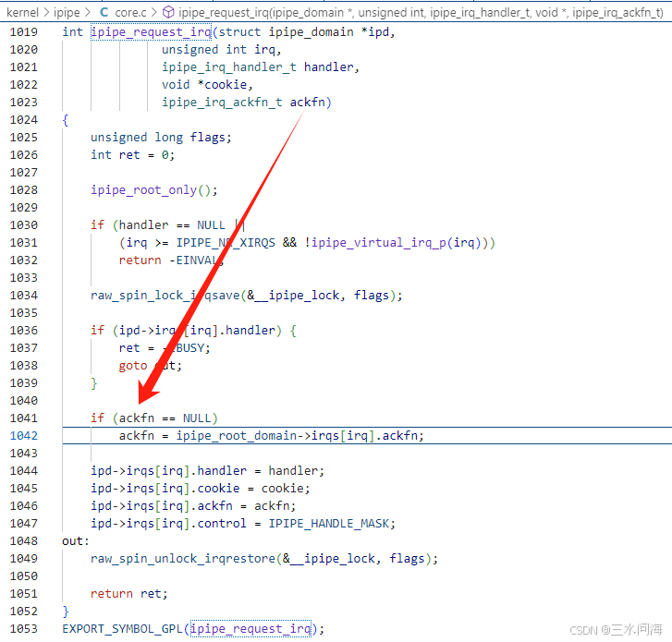The height and width of the screenshot is (642, 672).
Task: Click 'ipd->irqs[irq].handler = handler;' line
Action: tap(207, 471)
